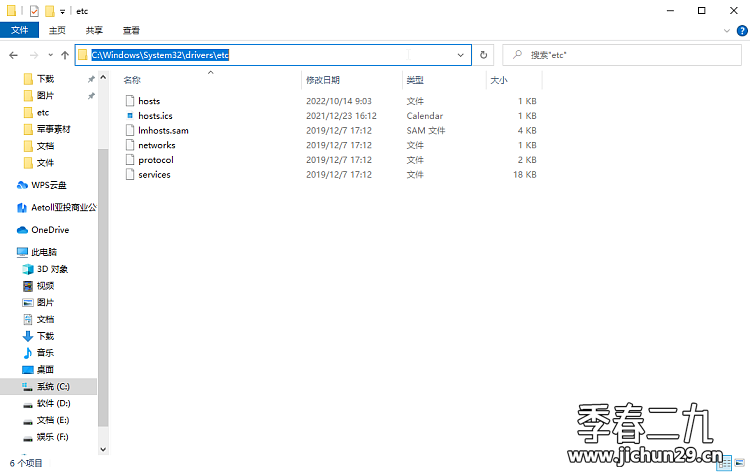This screenshot has height=472, width=750.
Task: Open the help question mark icon
Action: pos(742,31)
